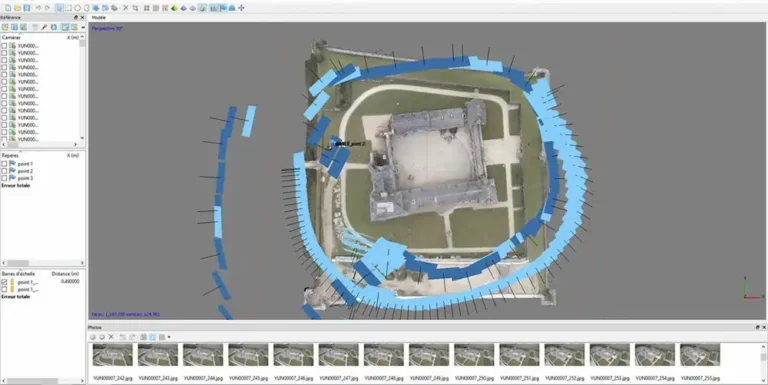The width and height of the screenshot is (768, 385).
Task: Crop selection using the crop toolbar icon
Action: [135, 8]
